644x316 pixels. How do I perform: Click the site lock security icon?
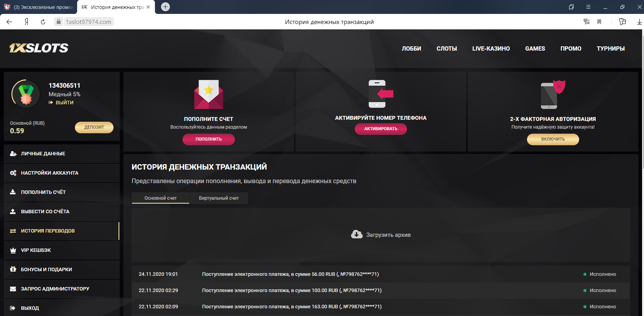point(58,22)
